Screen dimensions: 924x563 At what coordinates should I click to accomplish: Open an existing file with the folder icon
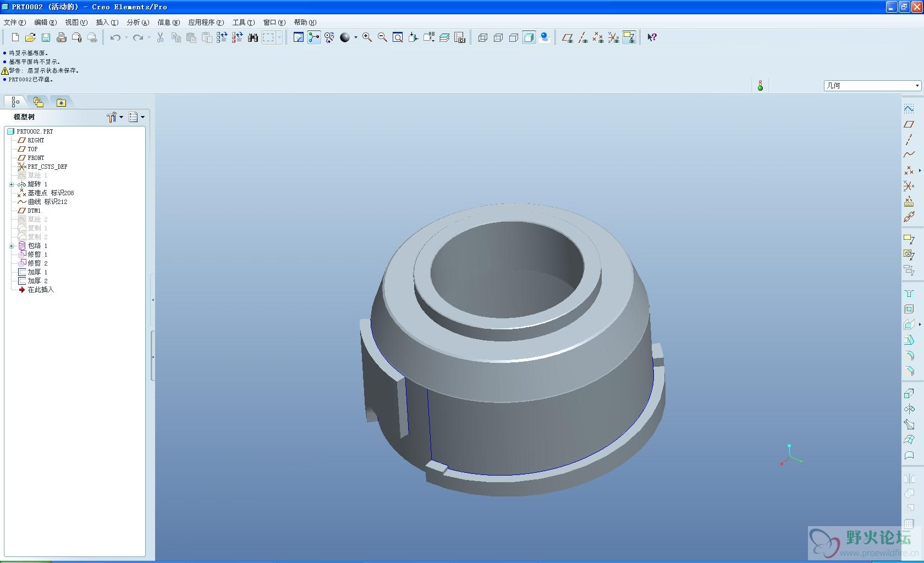coord(30,37)
